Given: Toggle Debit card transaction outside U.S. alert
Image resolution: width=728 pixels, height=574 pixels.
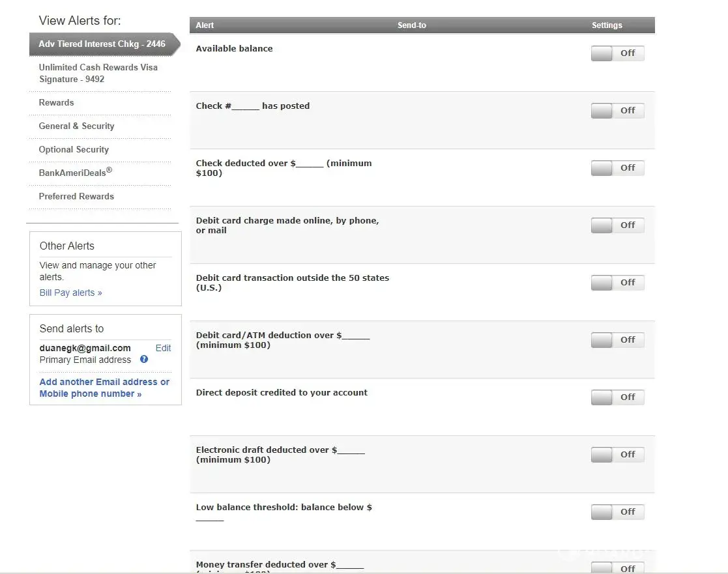Looking at the screenshot, I should (617, 283).
